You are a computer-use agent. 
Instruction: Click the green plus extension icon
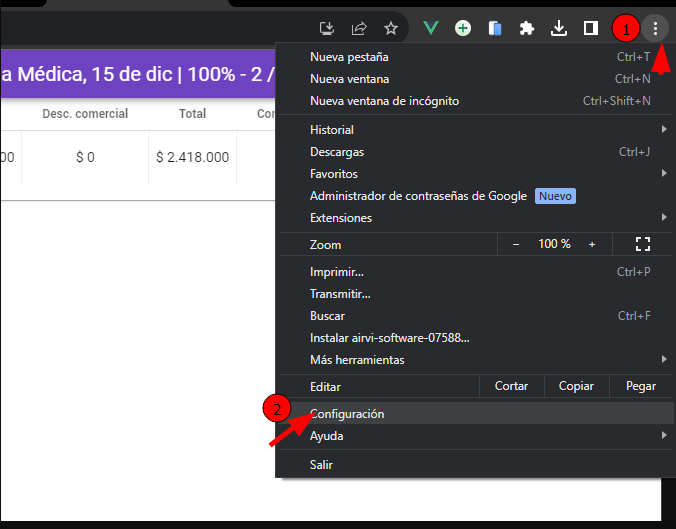point(463,28)
